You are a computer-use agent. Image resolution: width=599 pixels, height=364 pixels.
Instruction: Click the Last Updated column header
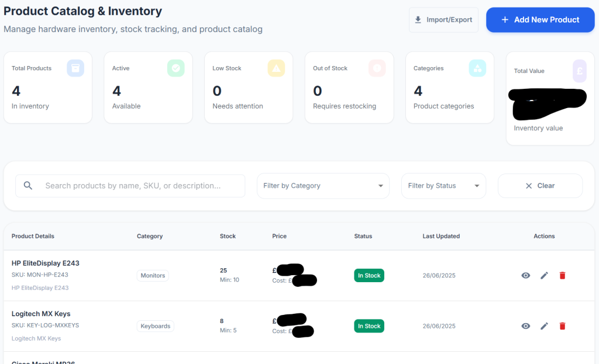[441, 236]
